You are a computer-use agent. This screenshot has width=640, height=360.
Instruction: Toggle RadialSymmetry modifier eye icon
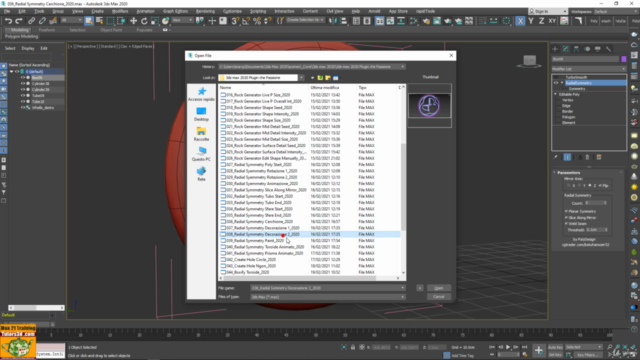click(556, 83)
